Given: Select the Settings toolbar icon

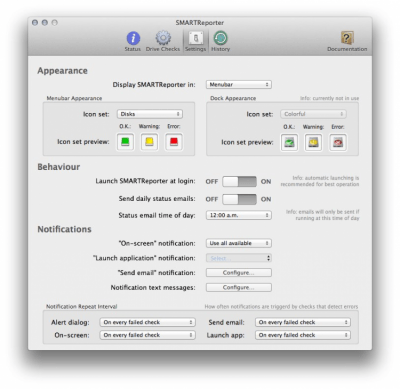Looking at the screenshot, I should coord(196,41).
